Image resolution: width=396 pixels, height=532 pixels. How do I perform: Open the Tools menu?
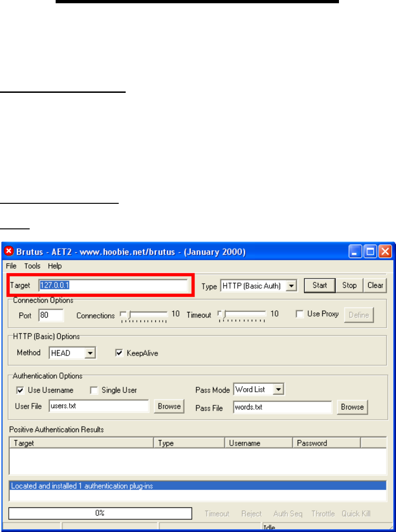[x=32, y=266]
